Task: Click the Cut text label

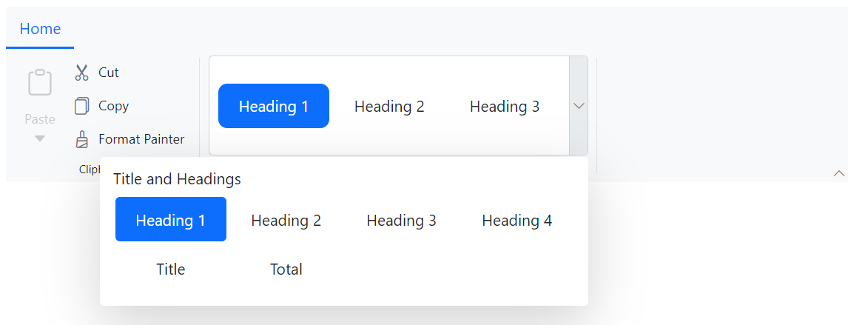Action: pos(109,73)
